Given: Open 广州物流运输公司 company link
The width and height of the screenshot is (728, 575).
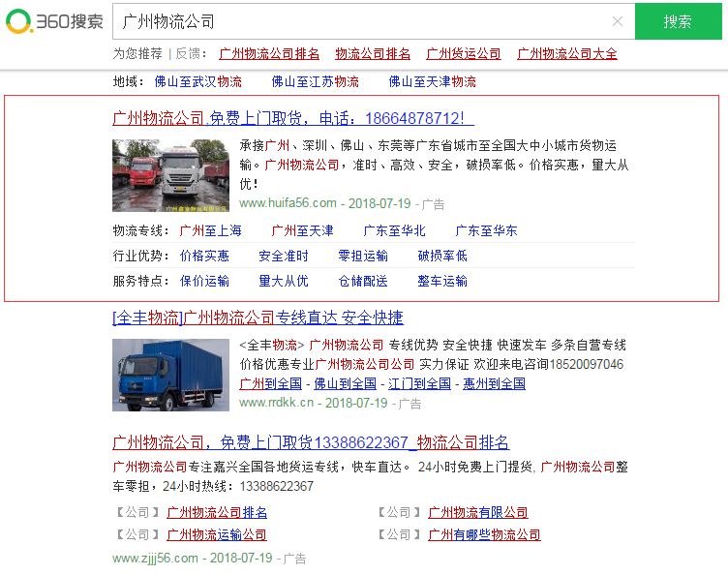Looking at the screenshot, I should click(x=216, y=534).
